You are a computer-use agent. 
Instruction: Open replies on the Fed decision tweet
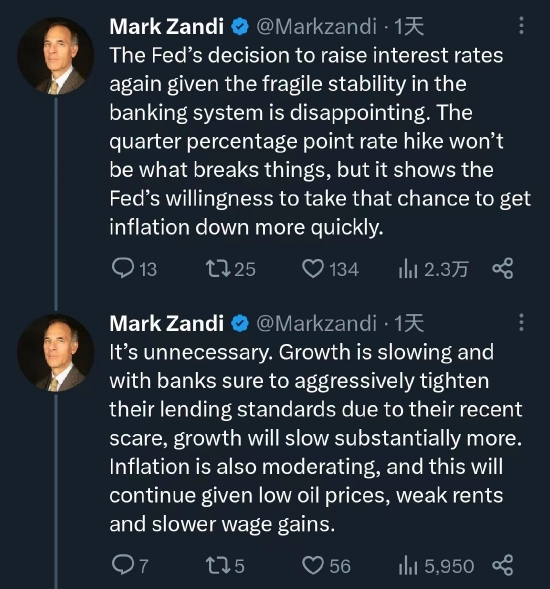[134, 269]
